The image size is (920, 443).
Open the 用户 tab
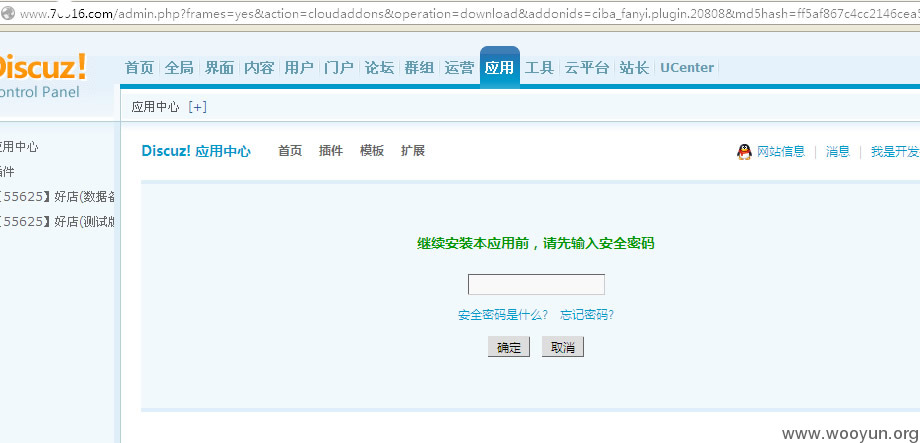pos(299,67)
